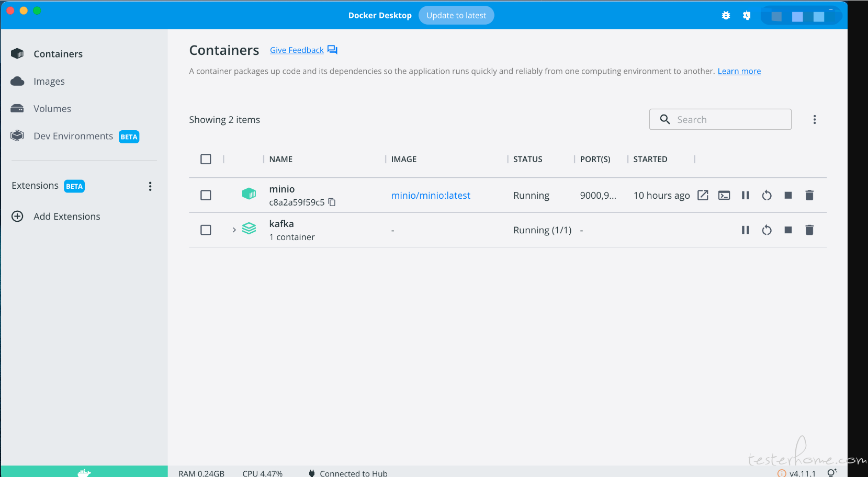Open the Volumes sidebar section
Viewport: 868px width, 477px height.
(52, 108)
